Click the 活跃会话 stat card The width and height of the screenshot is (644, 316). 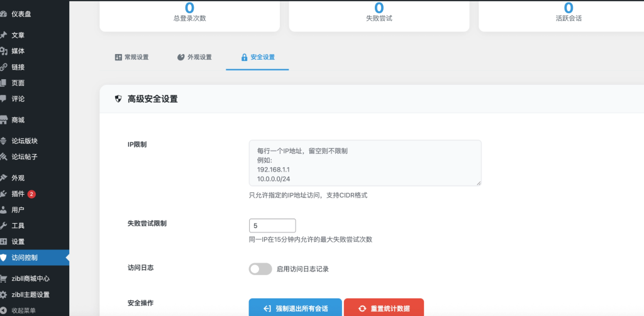click(x=562, y=16)
